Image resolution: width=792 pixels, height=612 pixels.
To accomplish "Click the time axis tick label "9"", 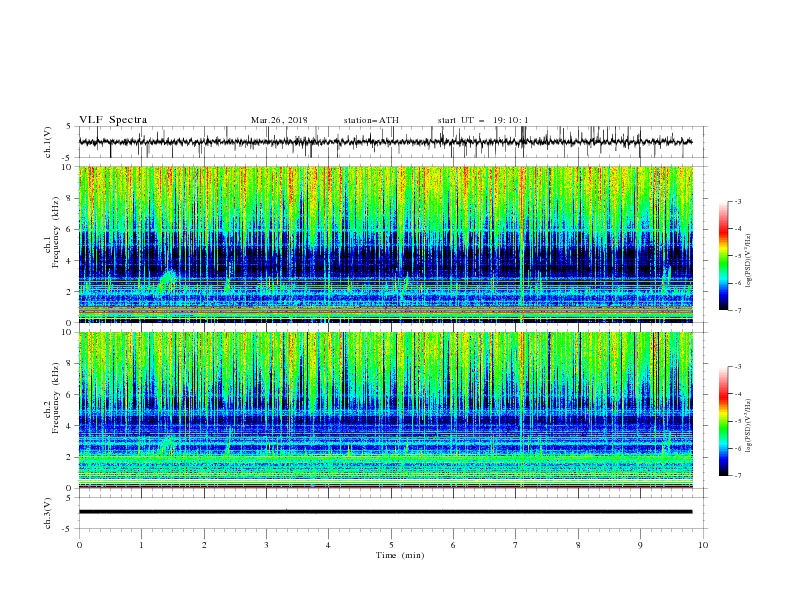I will [640, 545].
